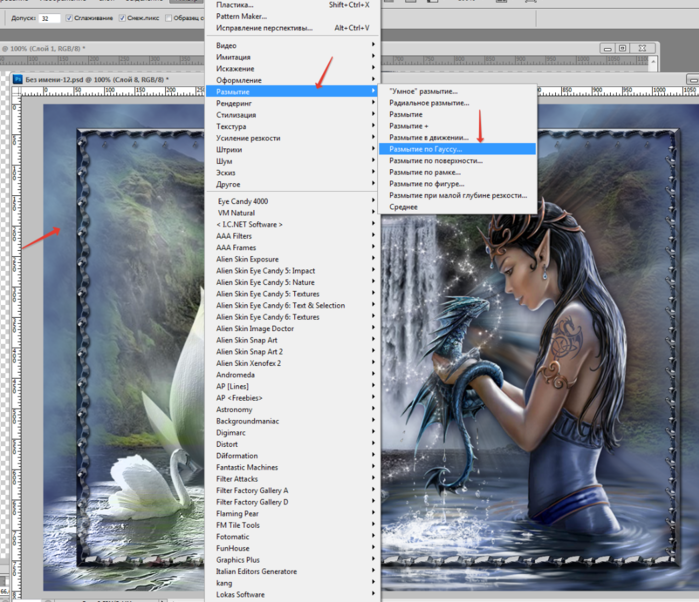Image resolution: width=699 pixels, height=602 pixels.
Task: Select Размытие + in the blur submenu
Action: coord(457,126)
